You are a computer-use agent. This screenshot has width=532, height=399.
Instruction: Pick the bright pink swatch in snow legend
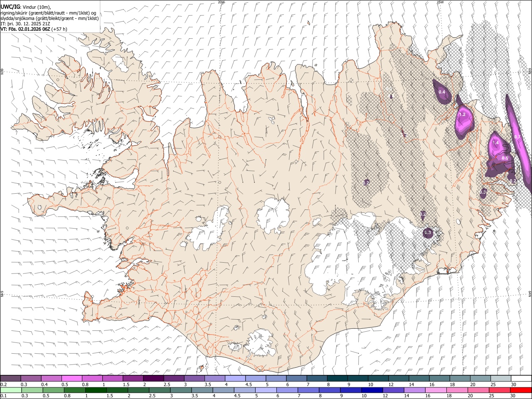point(71,378)
